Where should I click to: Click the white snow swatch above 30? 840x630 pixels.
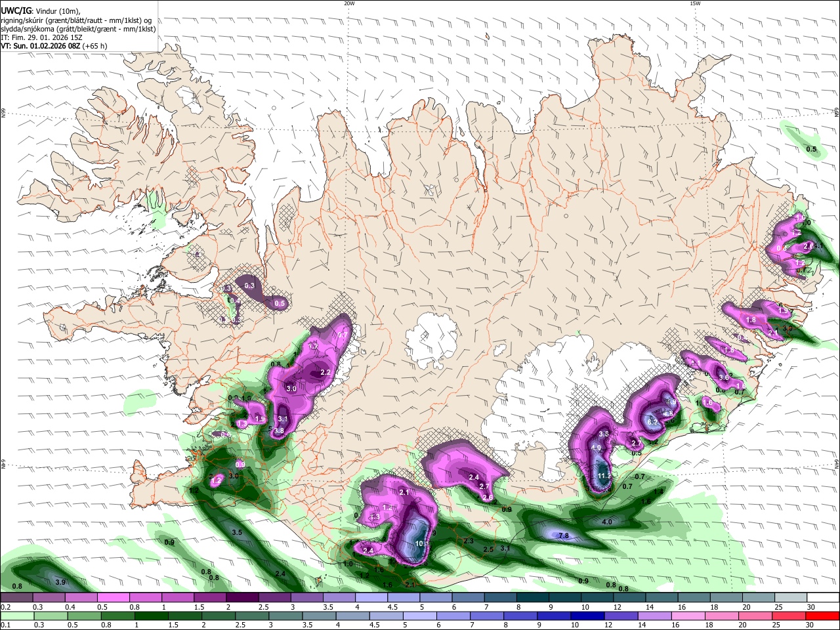(x=823, y=598)
